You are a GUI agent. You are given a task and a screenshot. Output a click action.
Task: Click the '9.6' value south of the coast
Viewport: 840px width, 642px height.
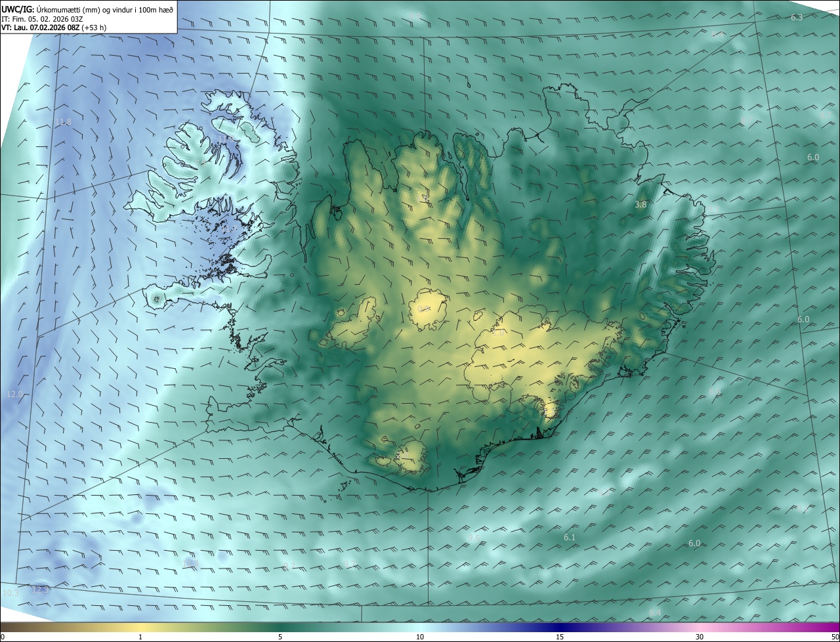474,538
